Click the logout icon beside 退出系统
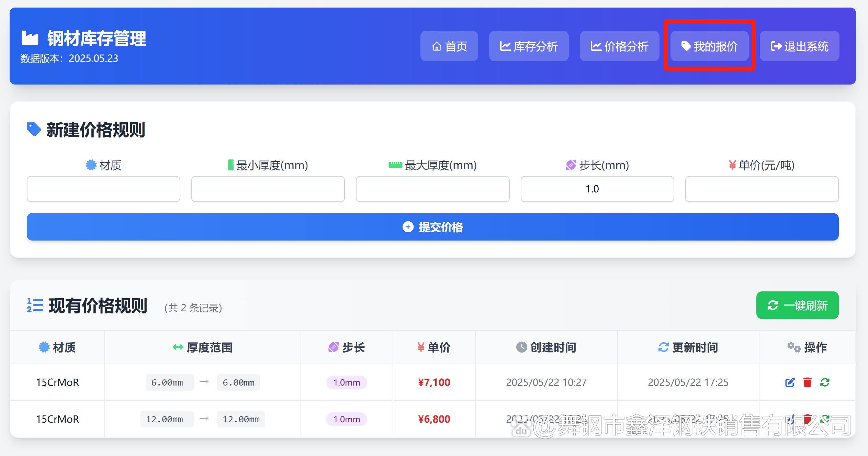Image resolution: width=868 pixels, height=456 pixels. (x=776, y=46)
